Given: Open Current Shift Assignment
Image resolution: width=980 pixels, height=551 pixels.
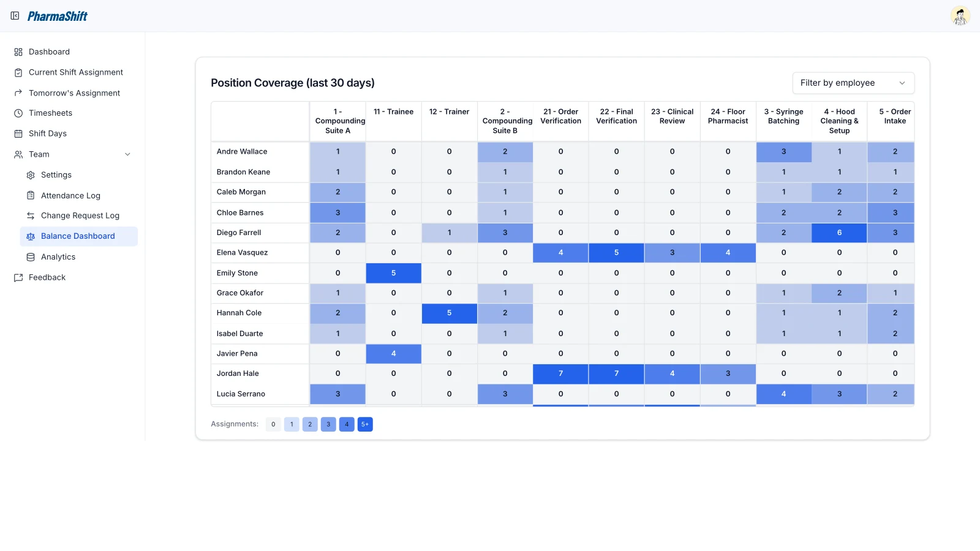Looking at the screenshot, I should coord(76,72).
